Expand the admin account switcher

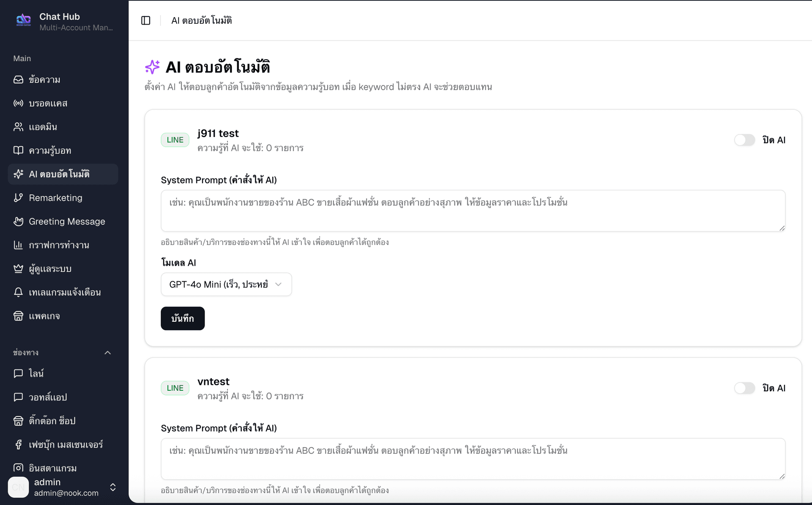point(112,487)
